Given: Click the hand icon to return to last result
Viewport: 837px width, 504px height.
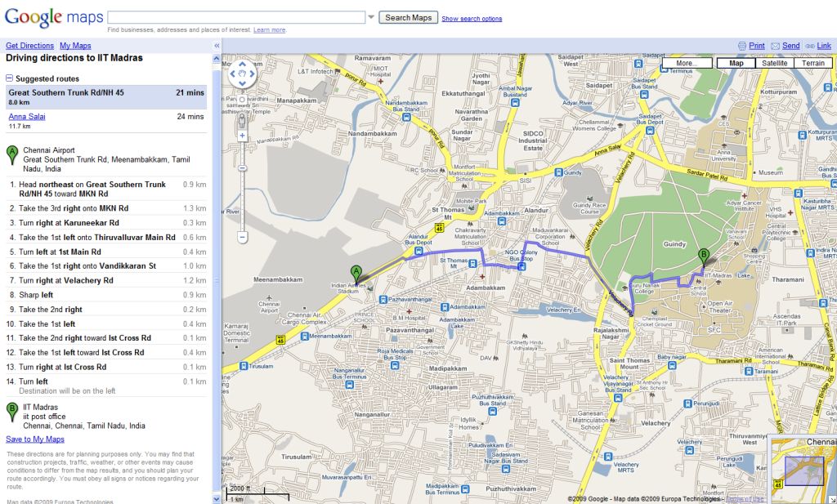Looking at the screenshot, I should 242,74.
